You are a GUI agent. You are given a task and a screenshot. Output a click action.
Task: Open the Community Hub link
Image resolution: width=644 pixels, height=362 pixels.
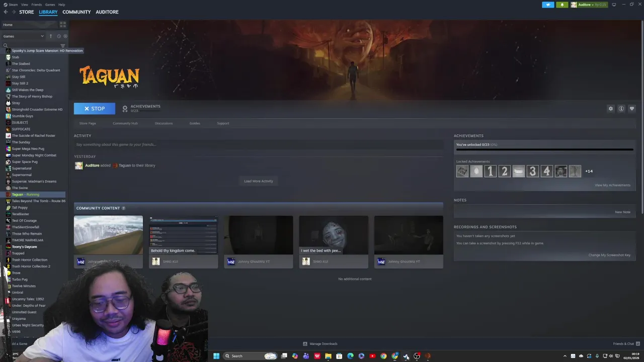tap(125, 123)
